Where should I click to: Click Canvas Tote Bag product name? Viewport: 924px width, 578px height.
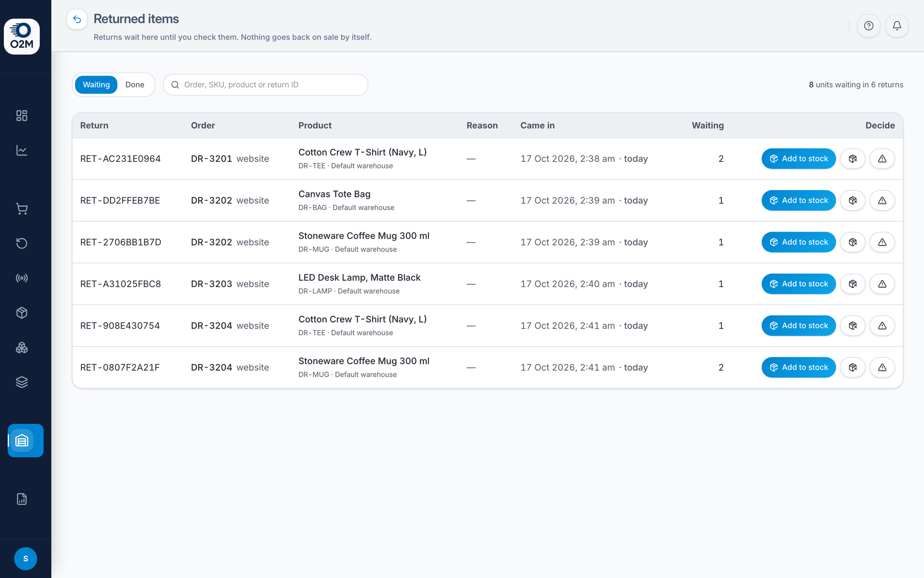tap(334, 194)
